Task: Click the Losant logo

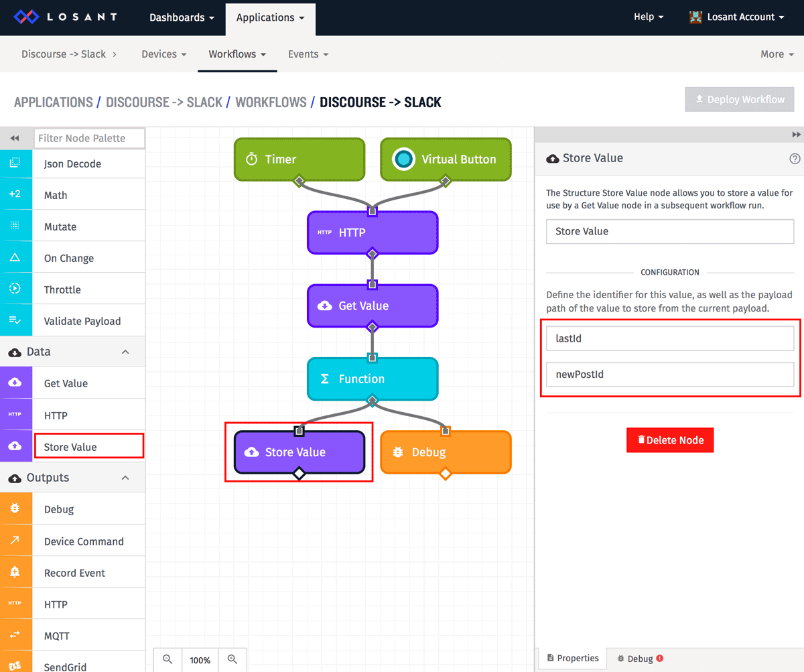Action: (x=66, y=17)
